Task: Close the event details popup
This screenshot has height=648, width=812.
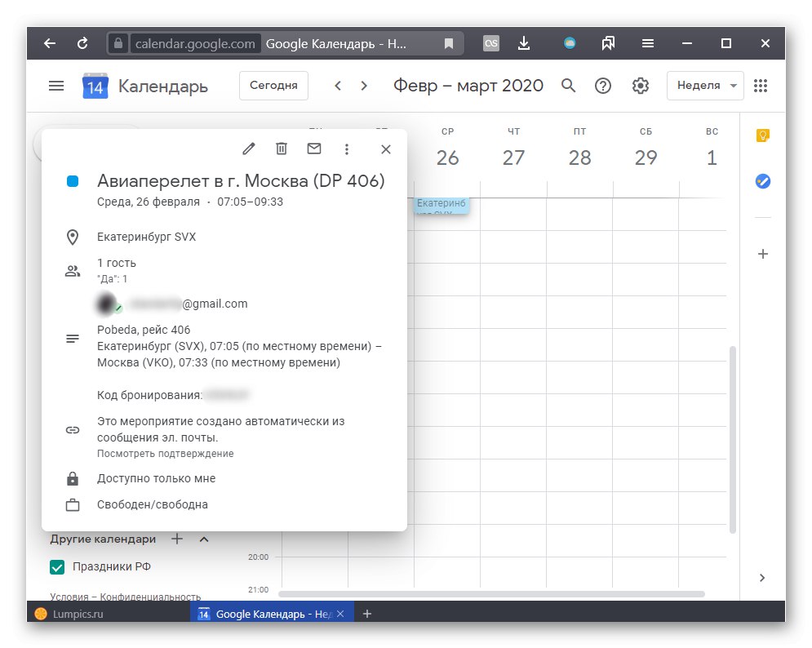Action: click(386, 149)
